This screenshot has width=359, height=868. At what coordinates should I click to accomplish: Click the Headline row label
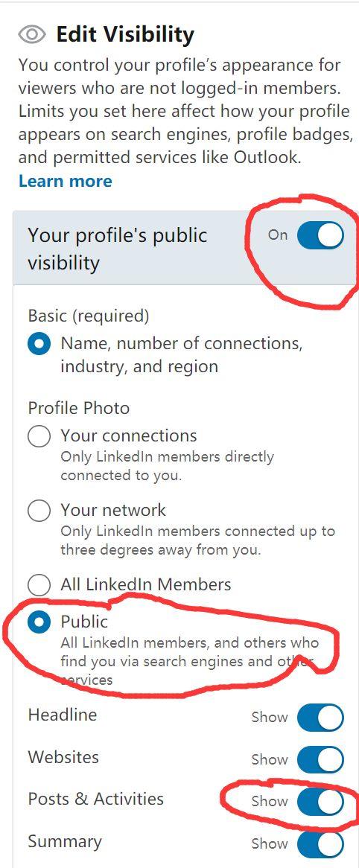click(63, 715)
